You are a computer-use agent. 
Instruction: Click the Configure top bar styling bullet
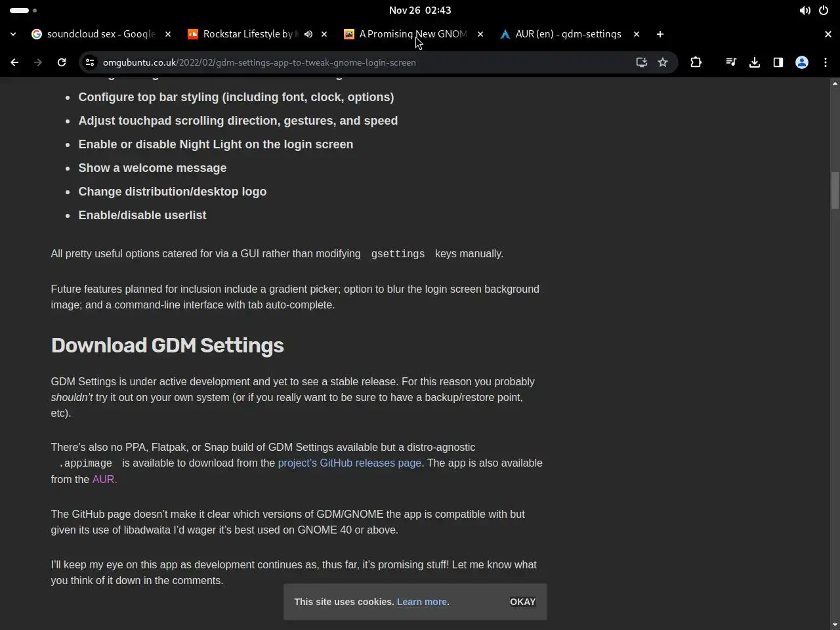click(236, 97)
